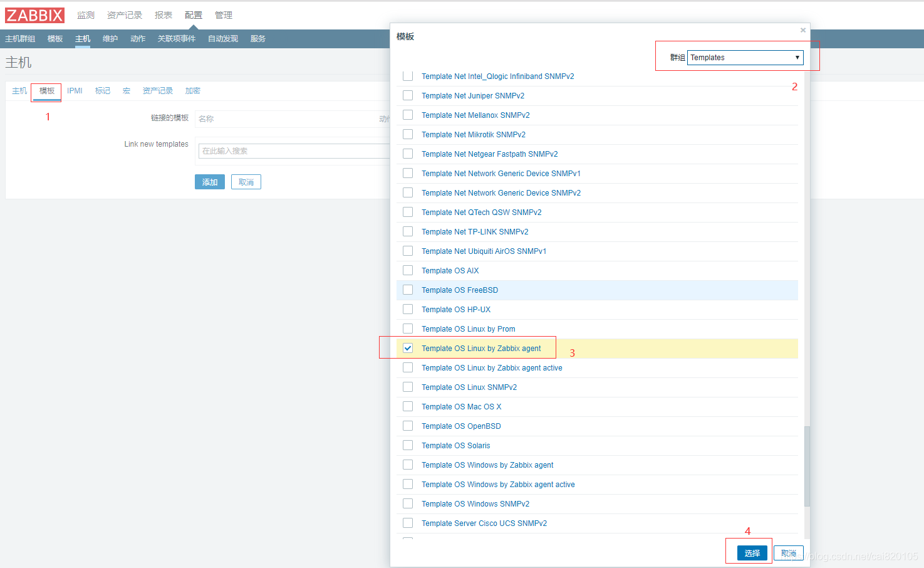This screenshot has width=924, height=568.
Task: Switch to the 资产记录 form tab
Action: tap(158, 91)
